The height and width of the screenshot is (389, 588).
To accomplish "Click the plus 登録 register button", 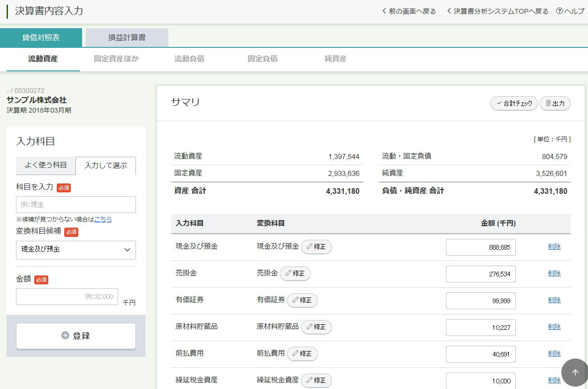I will pos(76,336).
